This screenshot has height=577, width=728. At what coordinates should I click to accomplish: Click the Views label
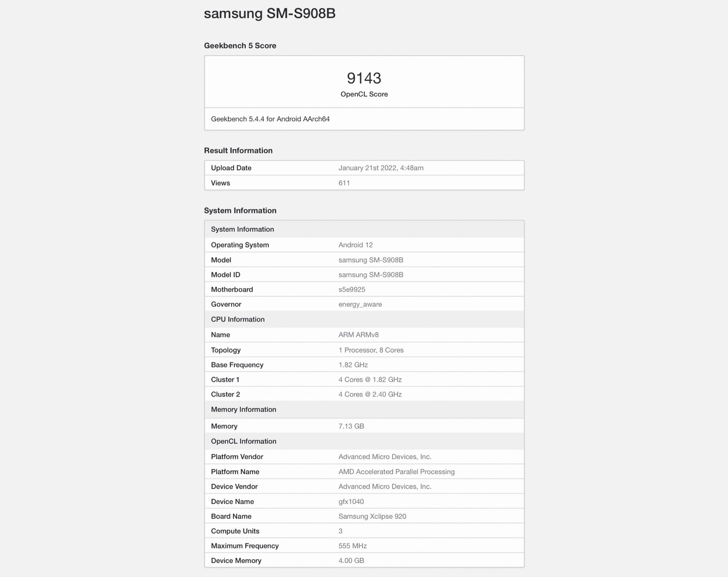(220, 183)
